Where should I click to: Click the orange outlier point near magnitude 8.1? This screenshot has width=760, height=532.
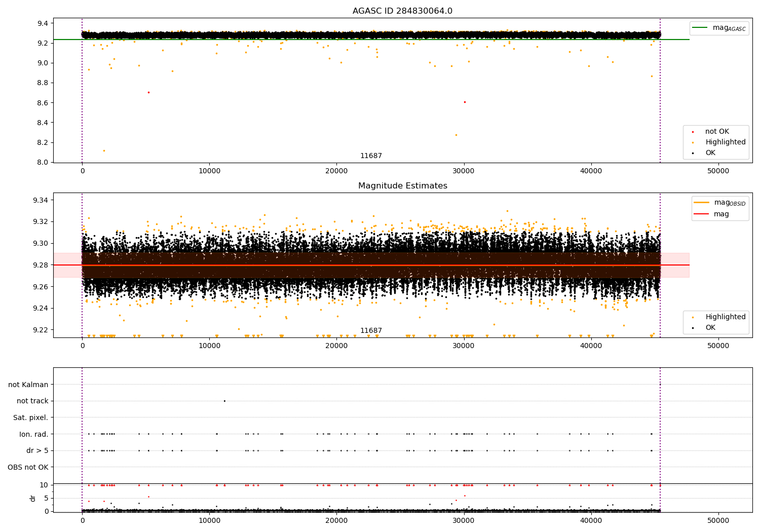pyautogui.click(x=104, y=150)
